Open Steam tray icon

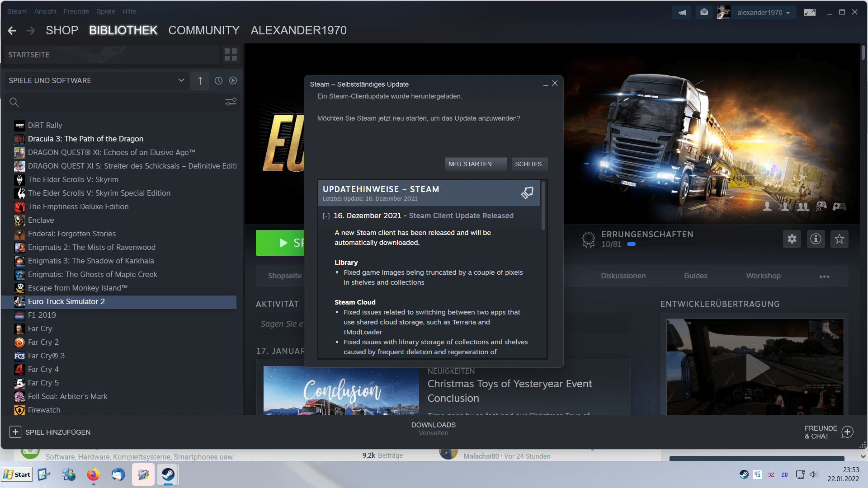[x=744, y=474]
